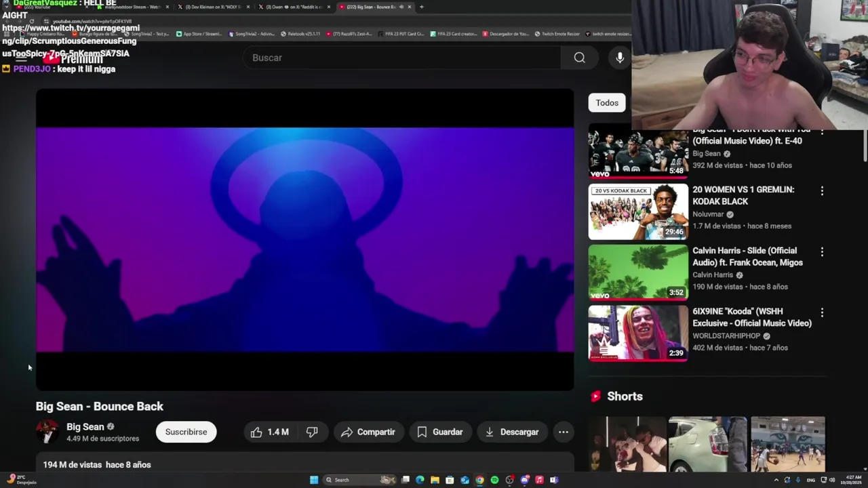Open WORLDSTARHIPHOP channel name

726,335
